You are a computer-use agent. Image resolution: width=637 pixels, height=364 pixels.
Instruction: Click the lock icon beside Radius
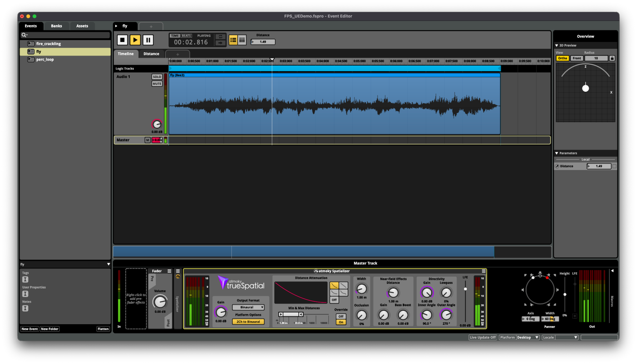(x=612, y=58)
